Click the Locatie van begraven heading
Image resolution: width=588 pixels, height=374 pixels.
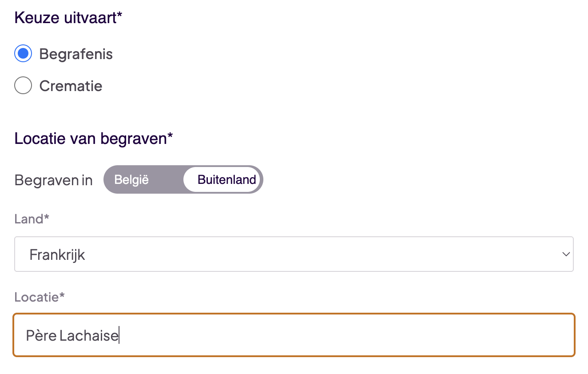click(93, 138)
